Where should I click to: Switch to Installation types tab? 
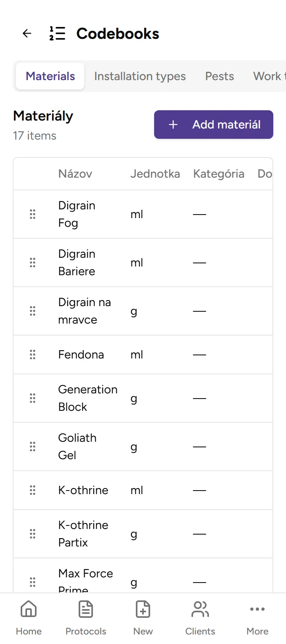[x=140, y=76]
